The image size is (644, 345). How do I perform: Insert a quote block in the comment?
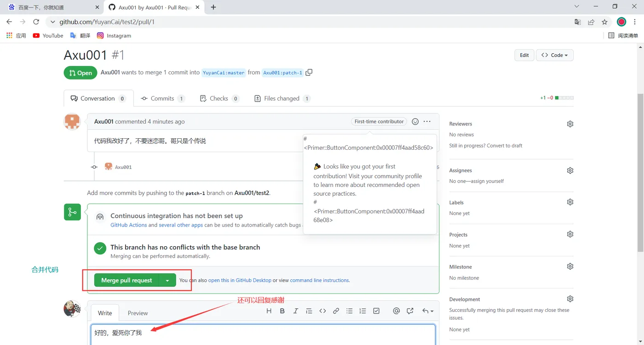pyautogui.click(x=309, y=311)
